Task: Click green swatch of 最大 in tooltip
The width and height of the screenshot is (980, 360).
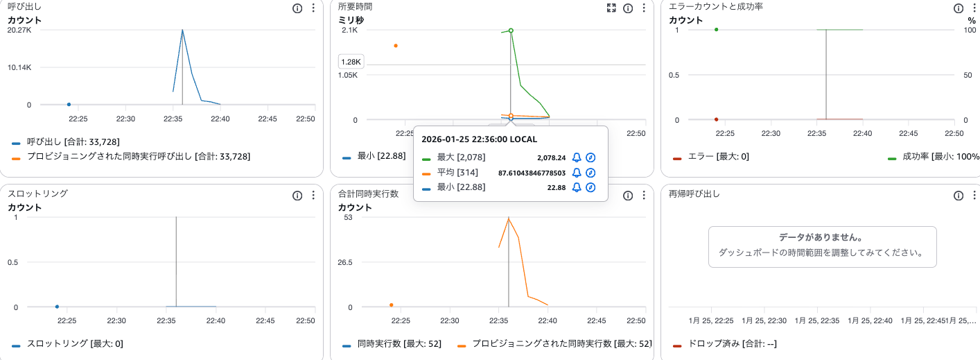Action: click(x=426, y=158)
